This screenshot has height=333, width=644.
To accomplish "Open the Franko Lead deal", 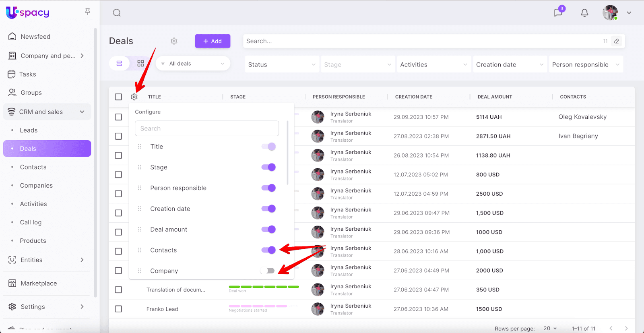I will coord(162,309).
